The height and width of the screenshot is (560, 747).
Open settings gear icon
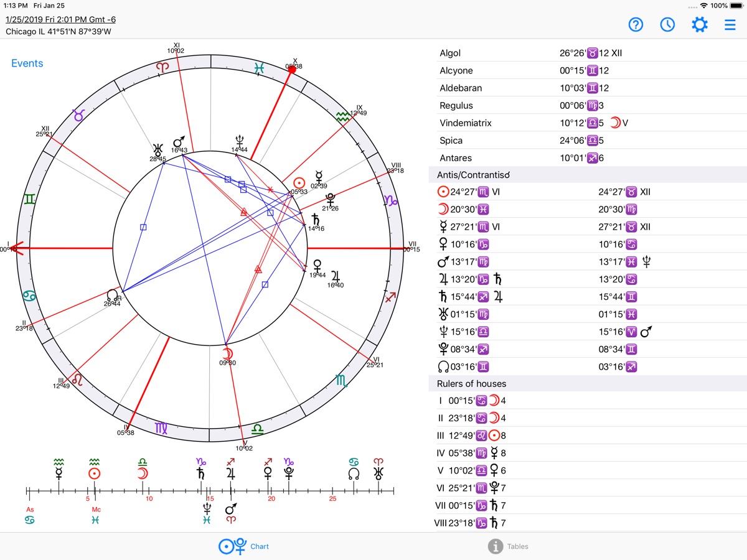(700, 25)
